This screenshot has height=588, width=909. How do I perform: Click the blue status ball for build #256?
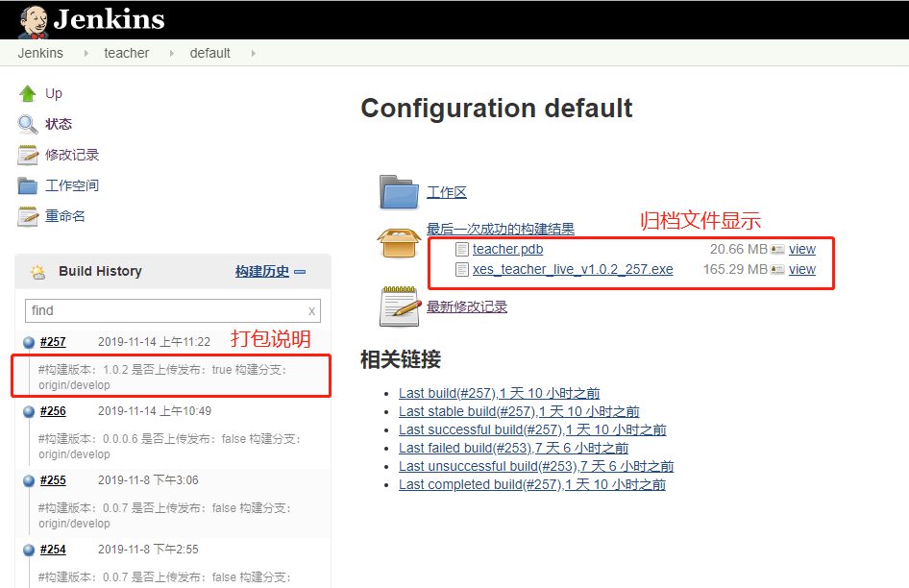(x=29, y=412)
